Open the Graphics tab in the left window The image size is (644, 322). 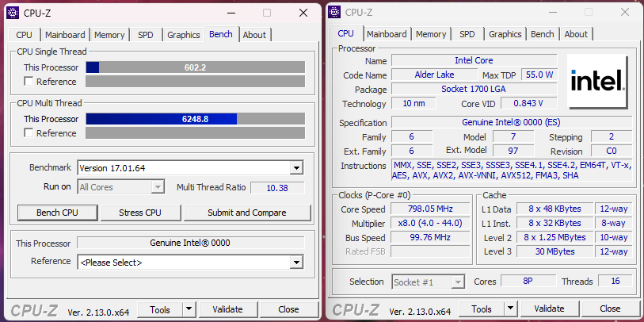[x=184, y=35]
